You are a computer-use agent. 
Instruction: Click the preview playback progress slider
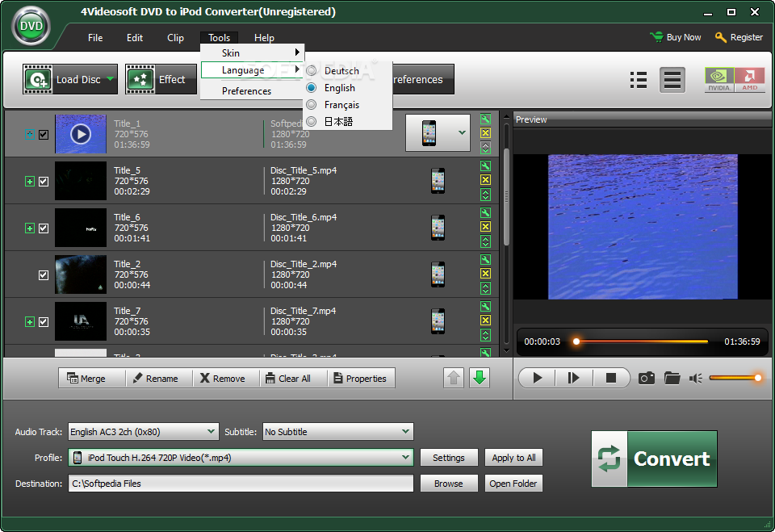642,341
